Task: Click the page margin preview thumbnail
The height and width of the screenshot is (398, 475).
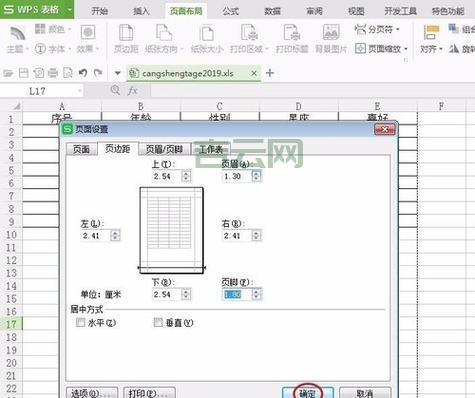Action: coord(171,230)
